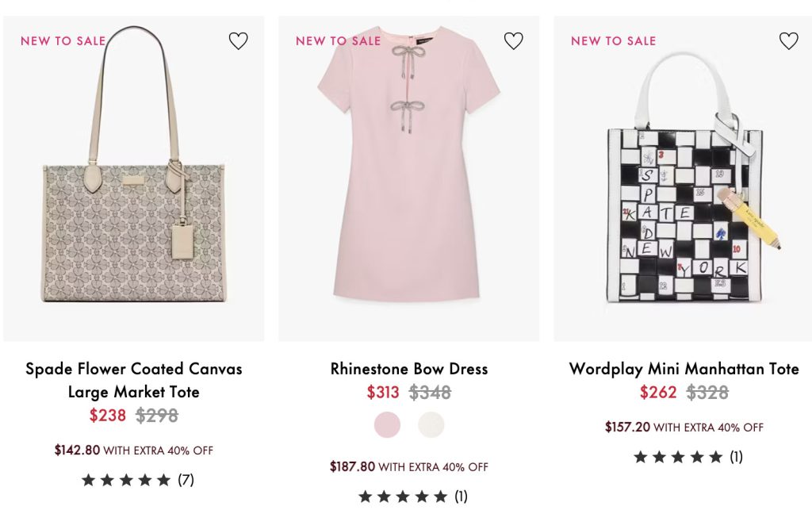Open the Rhinestone Bow Dress product link
The width and height of the screenshot is (812, 510).
[x=409, y=369]
